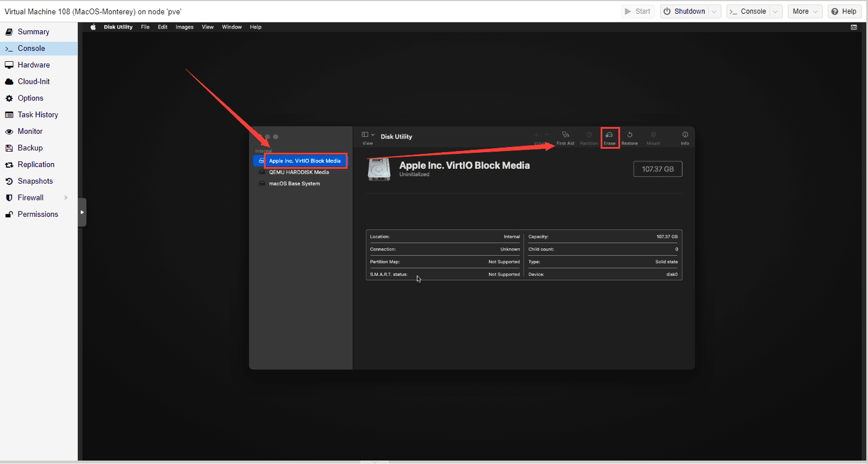The width and height of the screenshot is (868, 464).
Task: Click the dimmed Mount toolbar icon
Action: click(x=653, y=135)
